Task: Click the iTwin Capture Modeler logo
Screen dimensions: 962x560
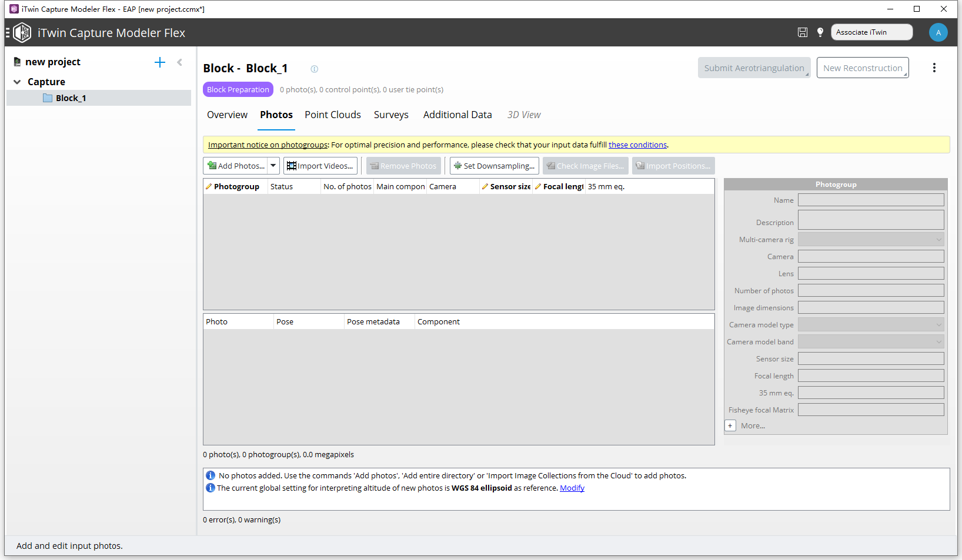Action: 22,32
